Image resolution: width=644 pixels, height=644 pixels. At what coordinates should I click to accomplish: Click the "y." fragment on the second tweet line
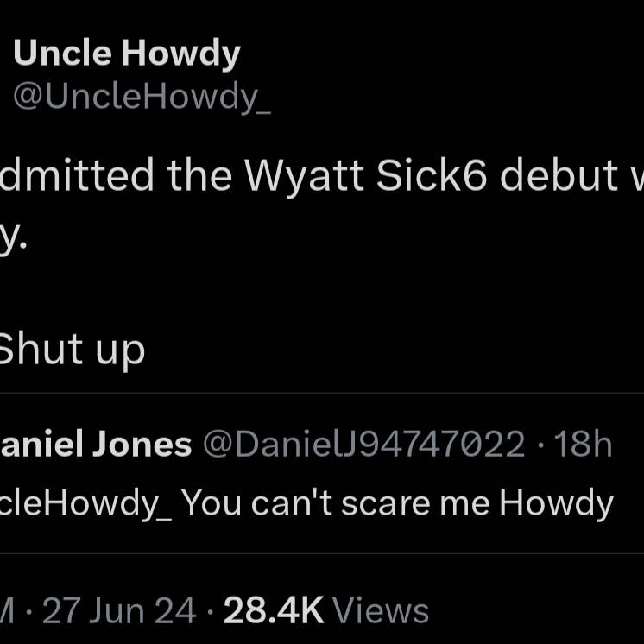coord(14,234)
